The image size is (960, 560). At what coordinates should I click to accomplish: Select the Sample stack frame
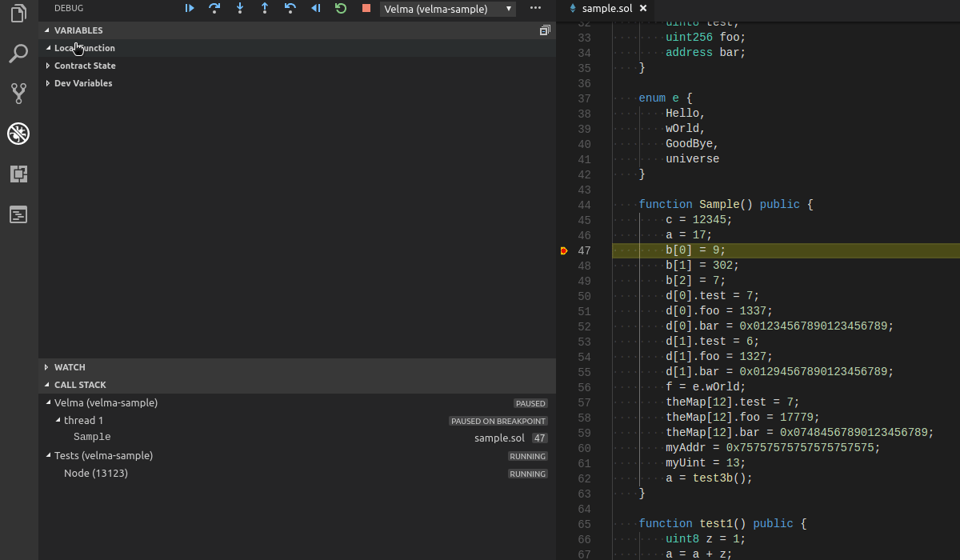(92, 438)
